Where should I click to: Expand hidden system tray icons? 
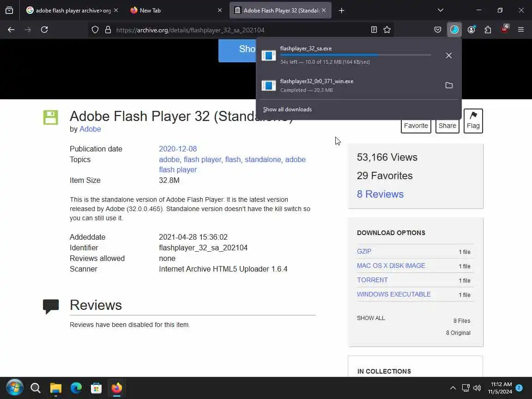pyautogui.click(x=453, y=388)
